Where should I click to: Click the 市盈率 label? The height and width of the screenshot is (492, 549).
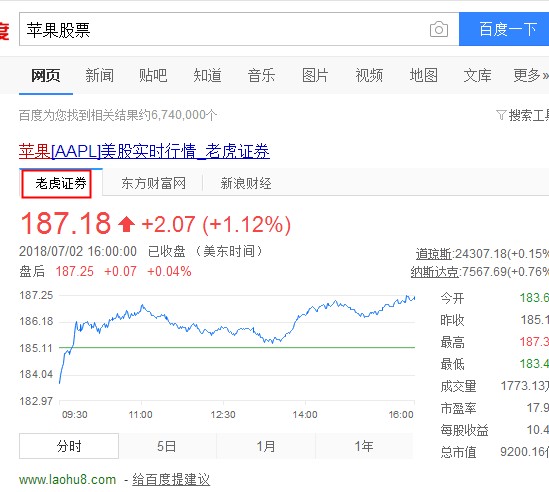458,408
